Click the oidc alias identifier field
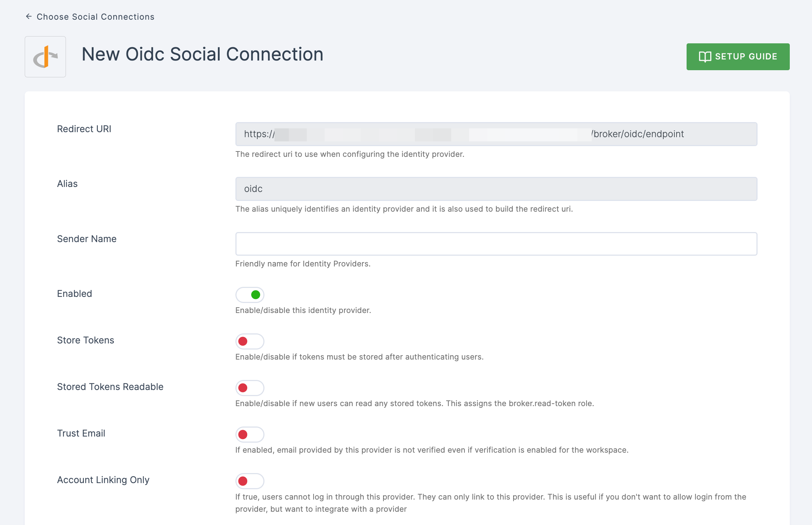This screenshot has width=812, height=525. pos(496,189)
